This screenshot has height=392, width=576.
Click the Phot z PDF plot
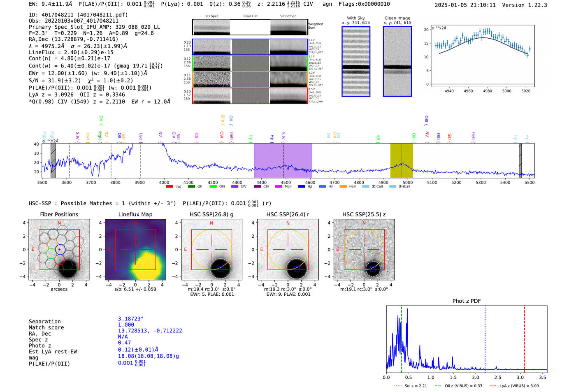point(467,339)
